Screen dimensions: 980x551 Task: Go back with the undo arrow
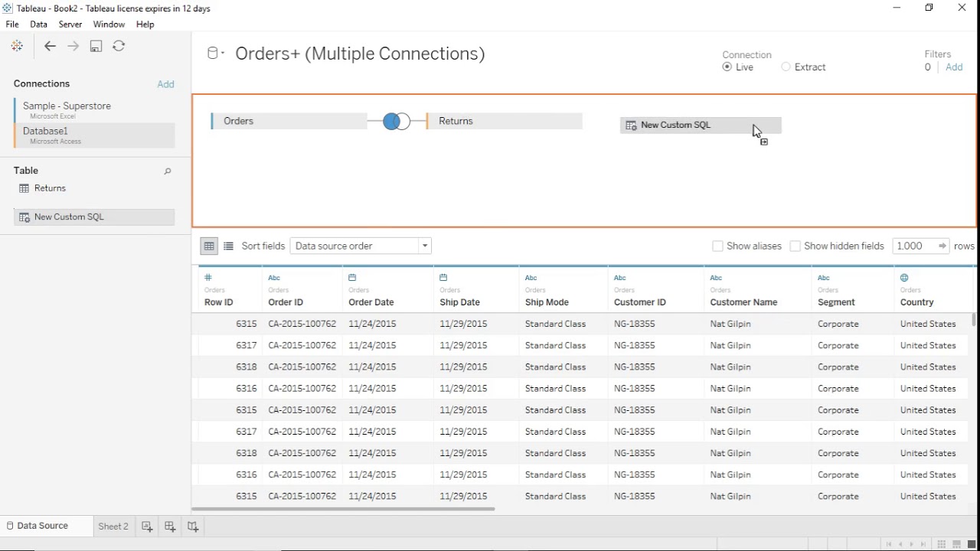coord(50,47)
